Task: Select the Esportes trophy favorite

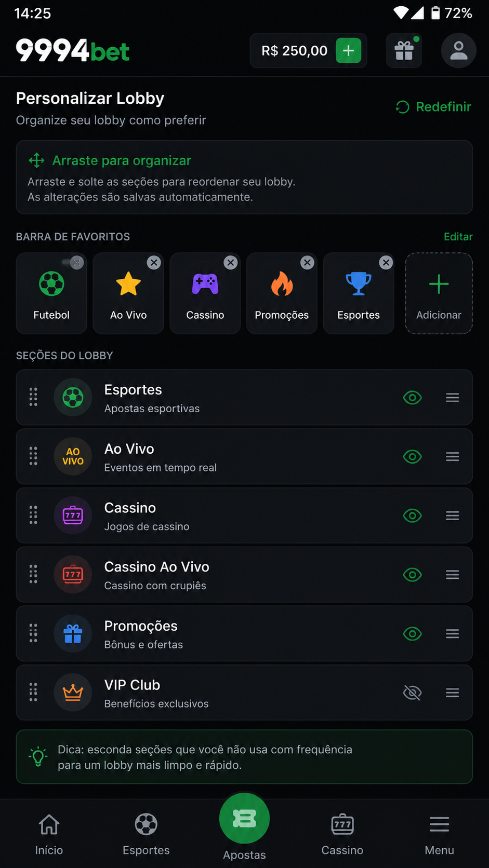Action: pyautogui.click(x=359, y=293)
